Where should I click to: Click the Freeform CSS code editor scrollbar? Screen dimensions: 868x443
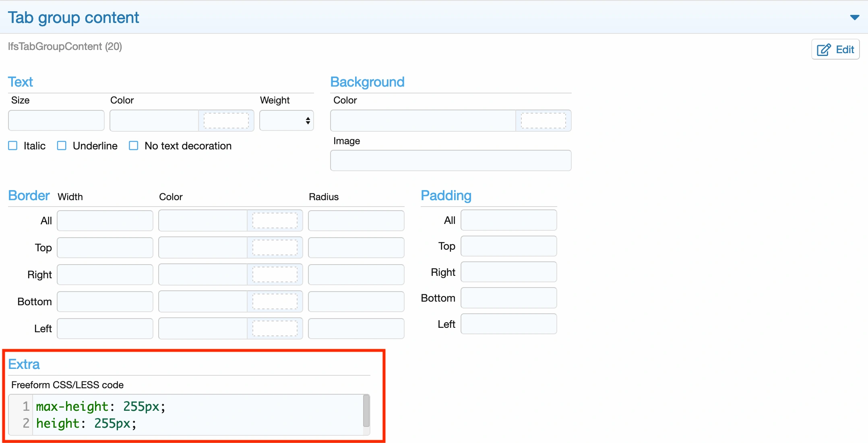(366, 411)
